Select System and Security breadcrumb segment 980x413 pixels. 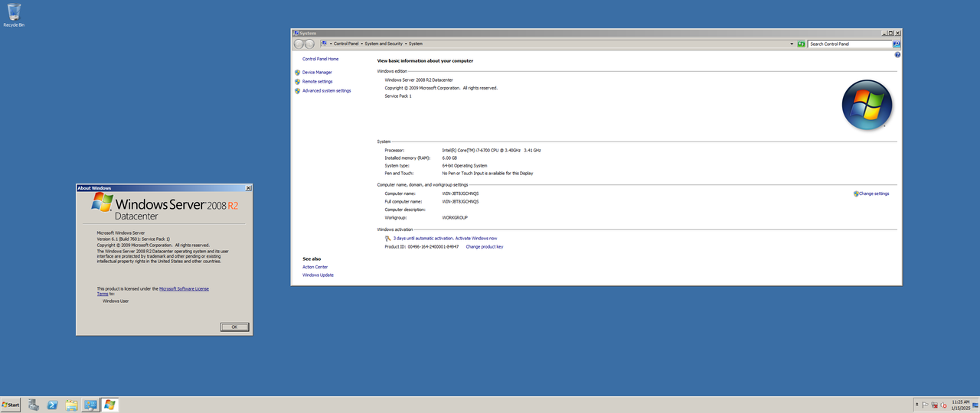[x=384, y=44]
